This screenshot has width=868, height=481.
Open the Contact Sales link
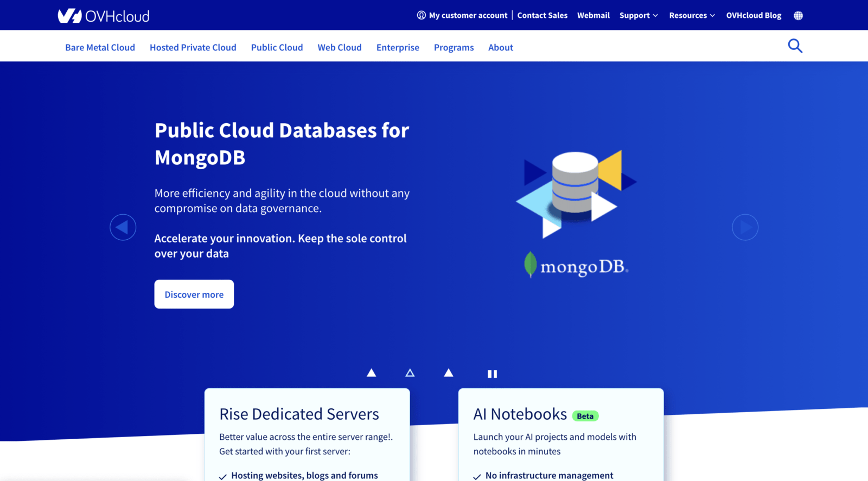click(x=542, y=15)
